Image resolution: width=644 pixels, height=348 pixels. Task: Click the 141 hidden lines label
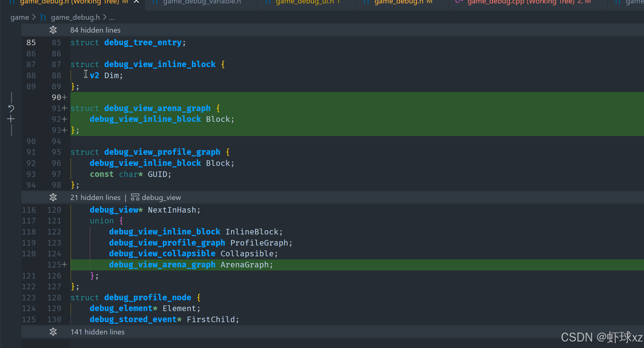tap(97, 332)
